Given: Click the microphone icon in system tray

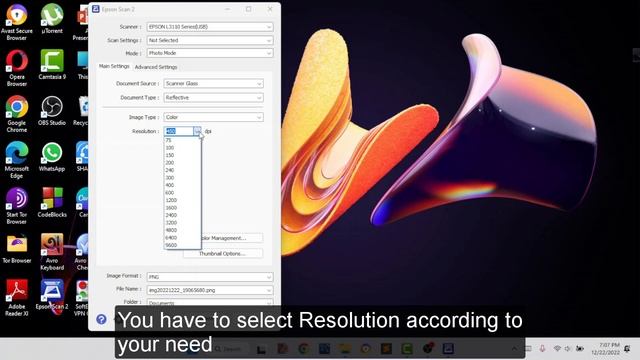Looking at the screenshot, I should (x=542, y=348).
